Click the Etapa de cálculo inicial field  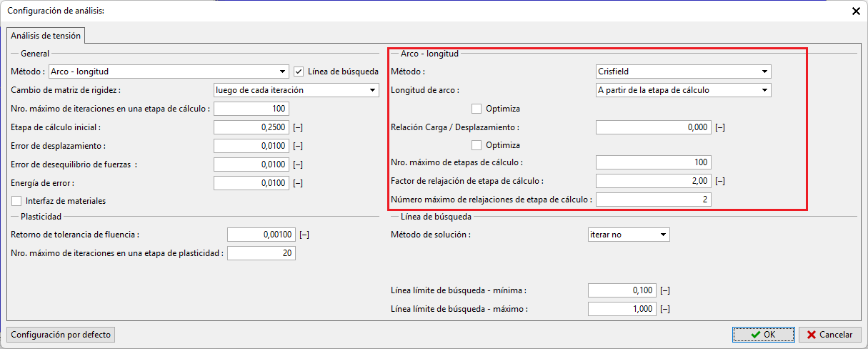[251, 127]
